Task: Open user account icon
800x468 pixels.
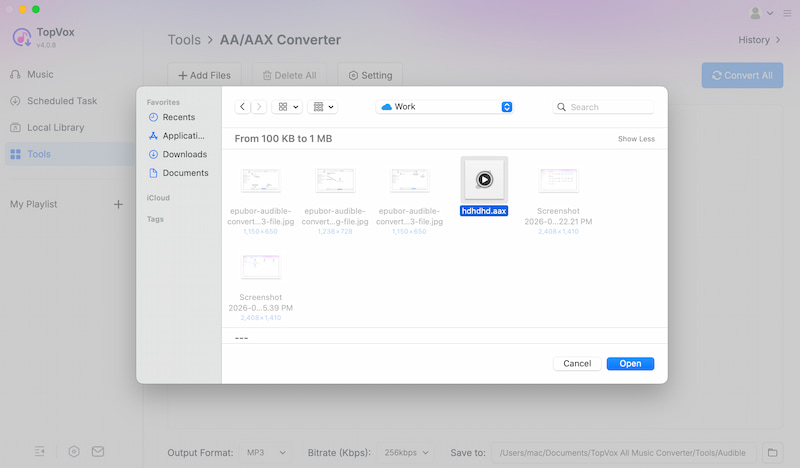Action: click(756, 13)
